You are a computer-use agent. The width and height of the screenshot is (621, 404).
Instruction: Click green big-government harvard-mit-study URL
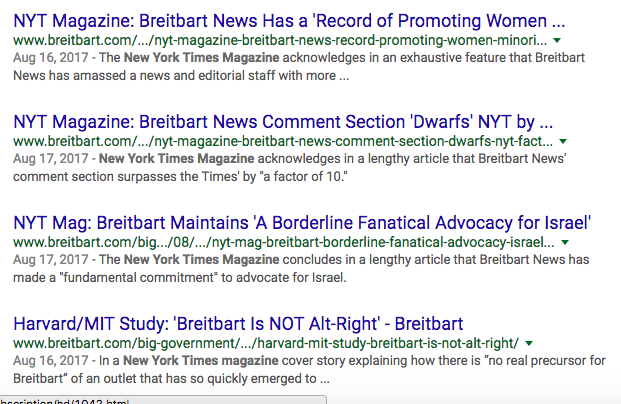coord(265,343)
